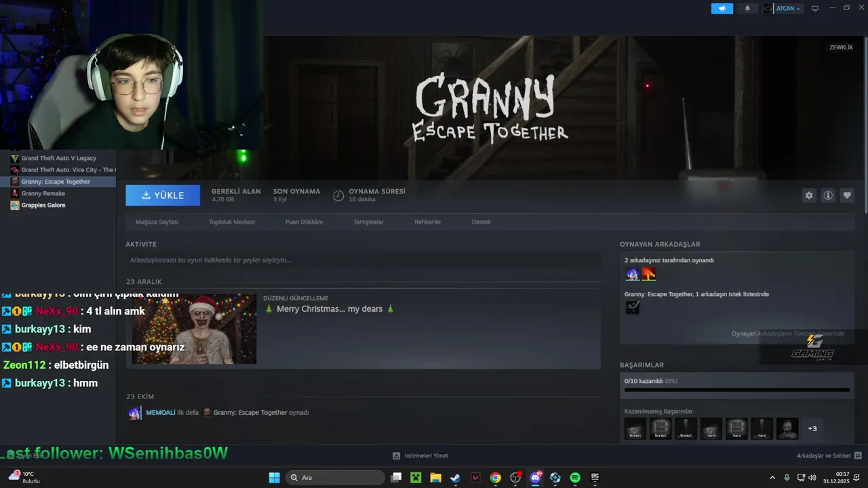The image size is (868, 488).
Task: Open Task View on taskbar
Action: [396, 478]
